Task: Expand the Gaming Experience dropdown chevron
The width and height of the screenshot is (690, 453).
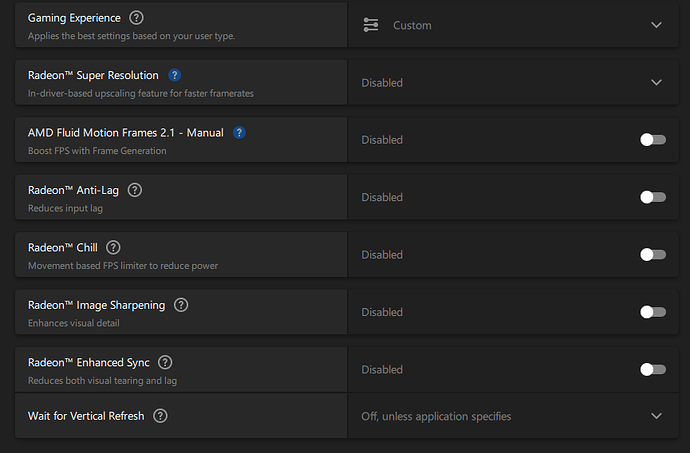Action: (x=656, y=25)
